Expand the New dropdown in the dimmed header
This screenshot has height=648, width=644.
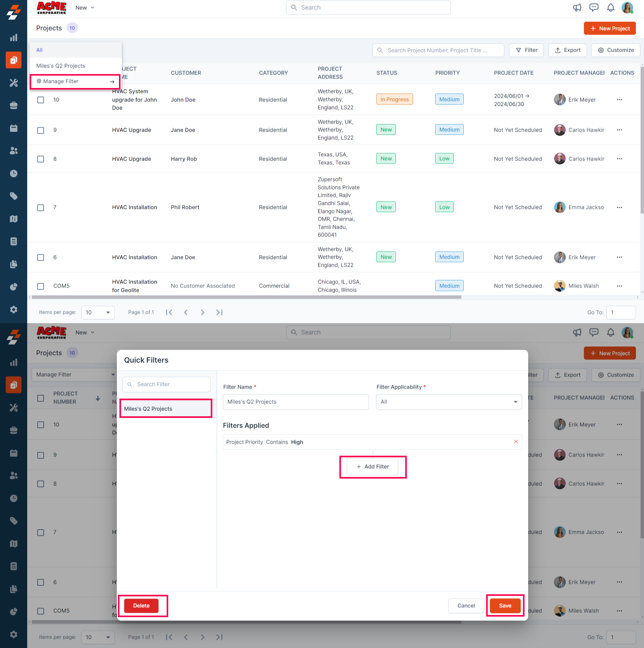click(x=85, y=332)
